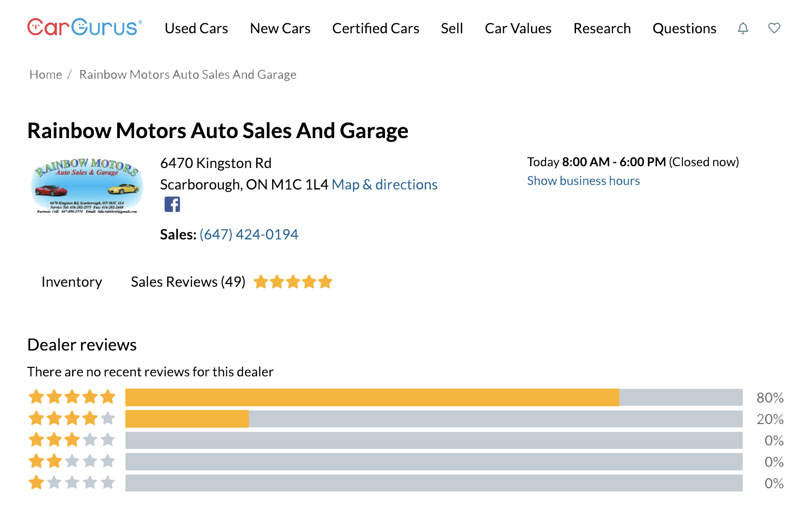Go to the Questions section
This screenshot has width=812, height=512.
coord(684,29)
